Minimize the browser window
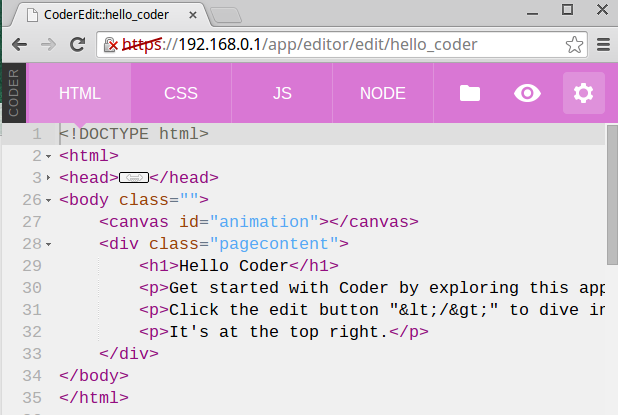618x415 pixels. click(532, 12)
